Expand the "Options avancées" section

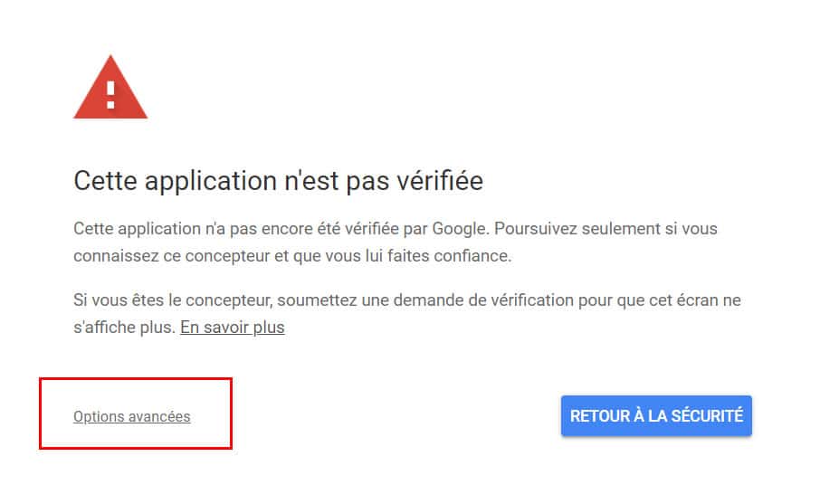(x=132, y=417)
